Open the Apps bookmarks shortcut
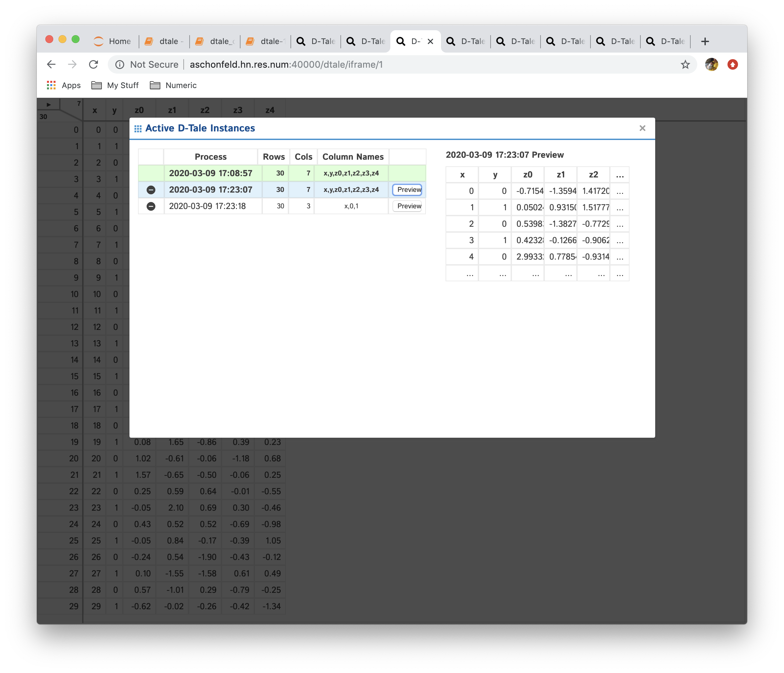 pos(63,85)
